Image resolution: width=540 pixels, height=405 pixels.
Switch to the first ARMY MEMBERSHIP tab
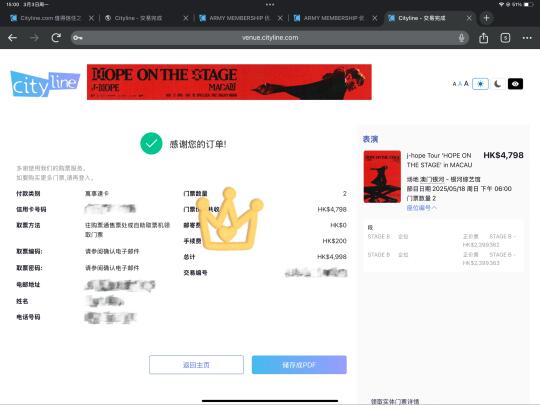pyautogui.click(x=239, y=18)
